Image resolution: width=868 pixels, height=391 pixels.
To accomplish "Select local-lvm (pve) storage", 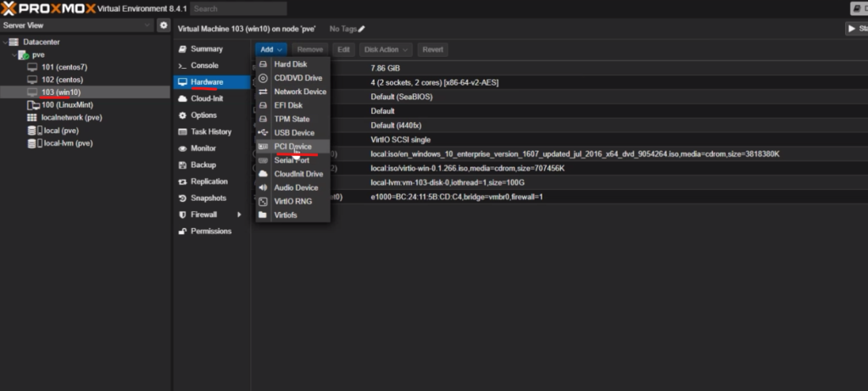I will coord(86,143).
